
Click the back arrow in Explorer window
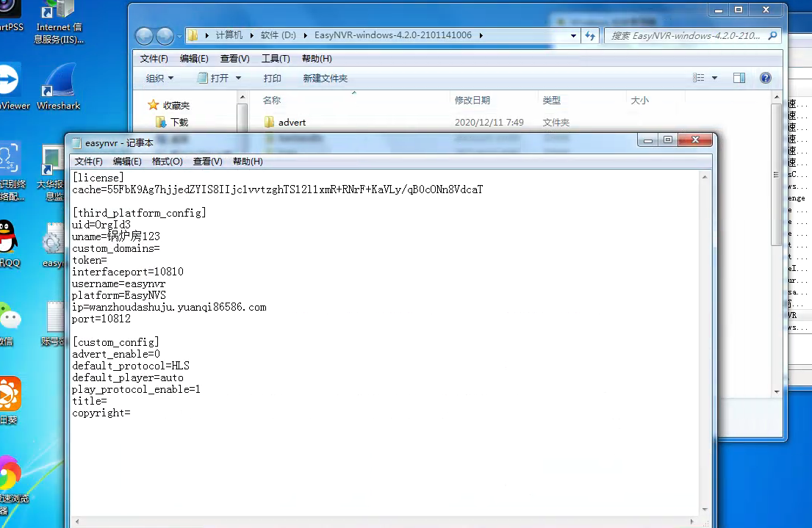click(x=144, y=36)
